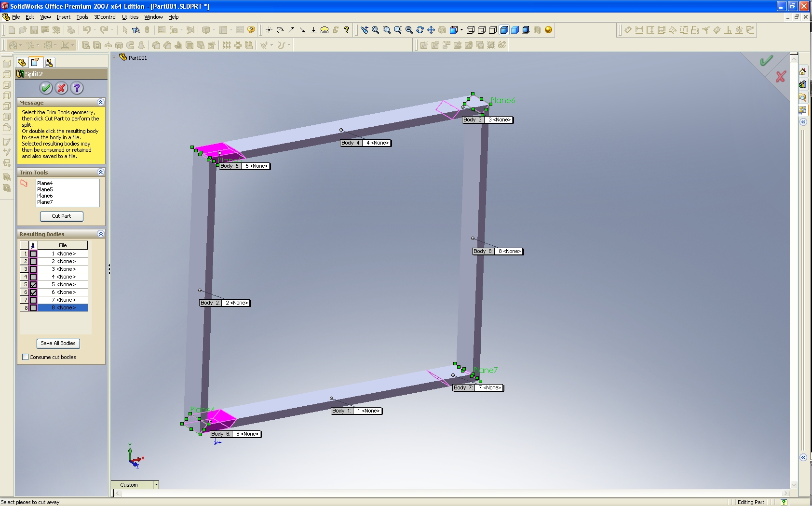Check the box for body 1
Screen dimensions: 812x506
coord(33,253)
